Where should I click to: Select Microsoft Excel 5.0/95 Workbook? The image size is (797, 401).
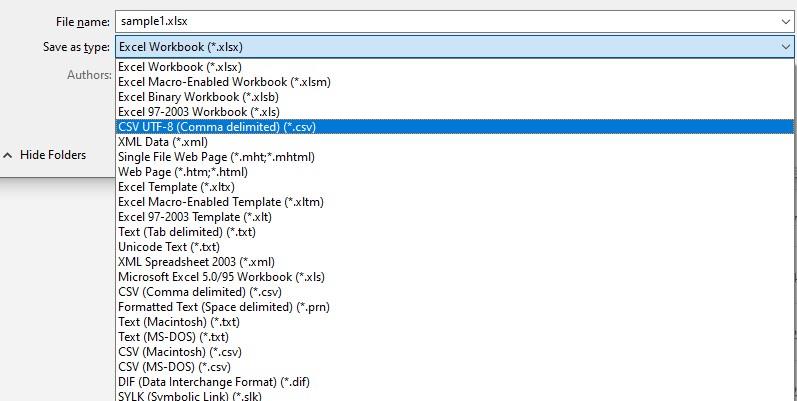(454, 277)
